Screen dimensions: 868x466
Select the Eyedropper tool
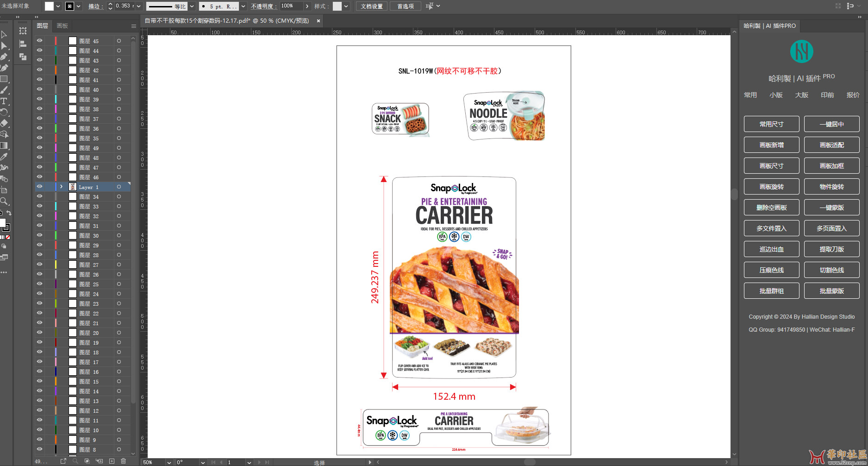point(4,157)
